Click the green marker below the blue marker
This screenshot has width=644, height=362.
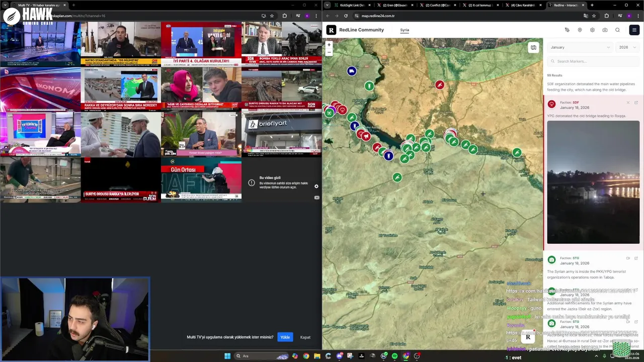pyautogui.click(x=369, y=86)
